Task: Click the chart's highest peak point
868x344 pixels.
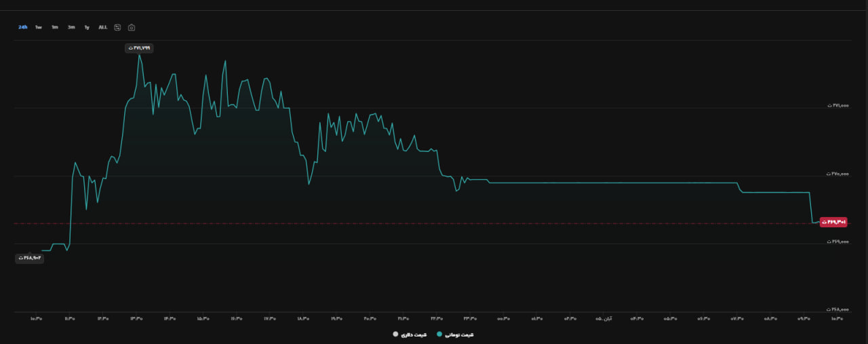Action: coord(139,55)
